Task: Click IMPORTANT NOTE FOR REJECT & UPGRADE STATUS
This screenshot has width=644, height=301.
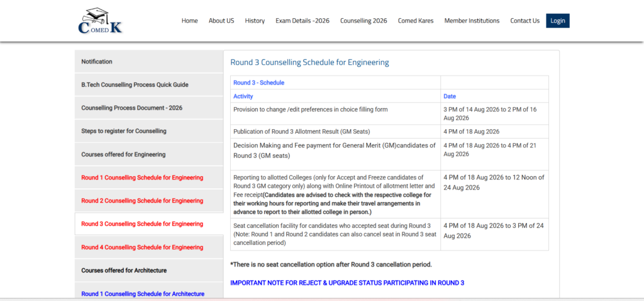Action: click(347, 283)
